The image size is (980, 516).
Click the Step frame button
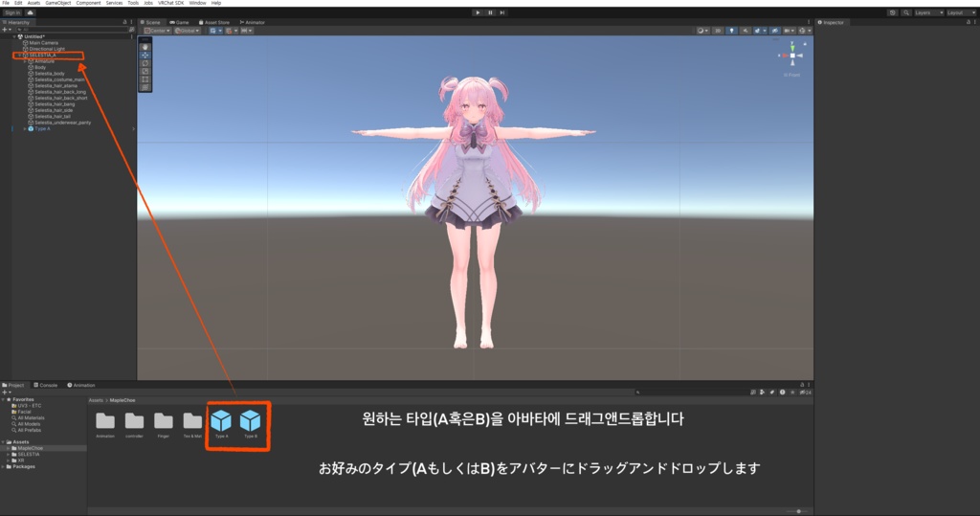tap(501, 12)
